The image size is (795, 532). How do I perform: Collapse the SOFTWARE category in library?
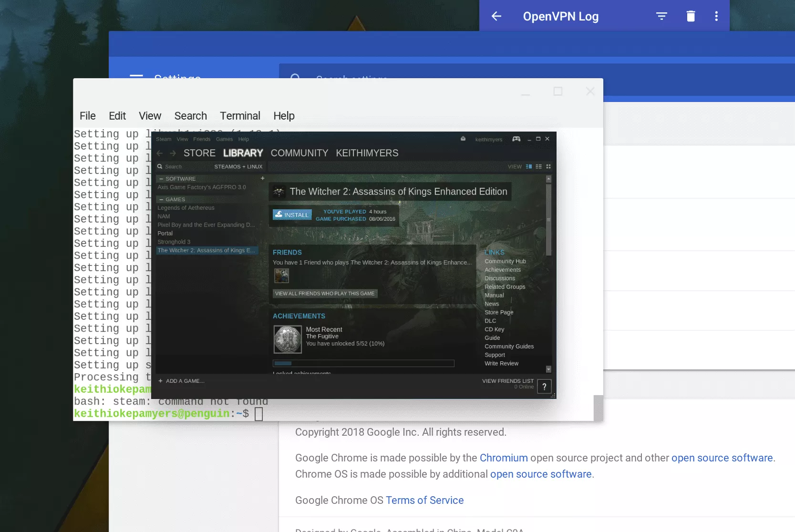162,179
